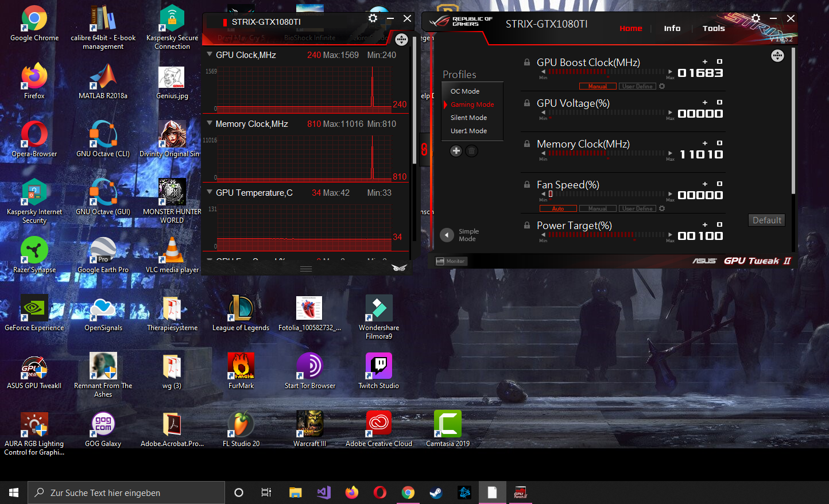
Task: Click the Windows search box on taskbar
Action: click(x=126, y=493)
